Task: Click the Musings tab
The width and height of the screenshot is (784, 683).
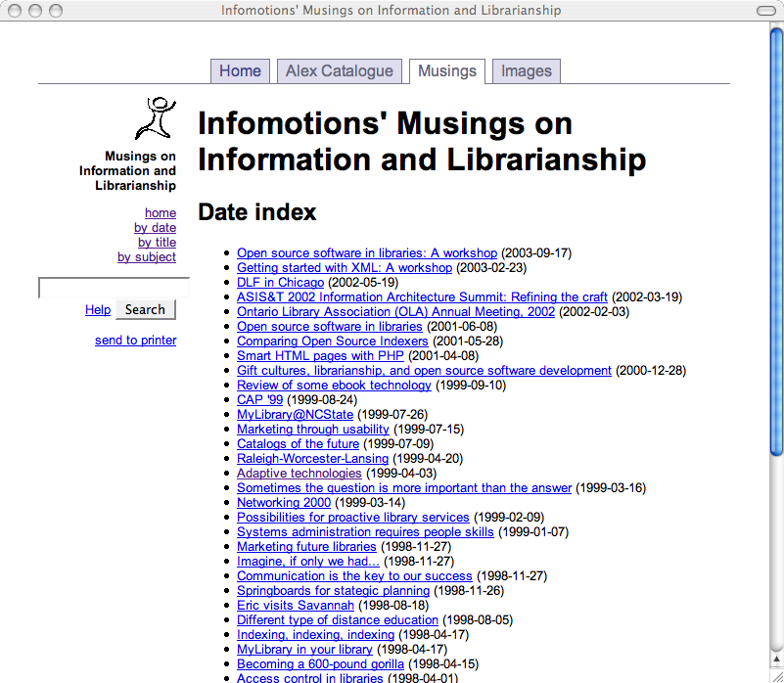Action: point(447,71)
